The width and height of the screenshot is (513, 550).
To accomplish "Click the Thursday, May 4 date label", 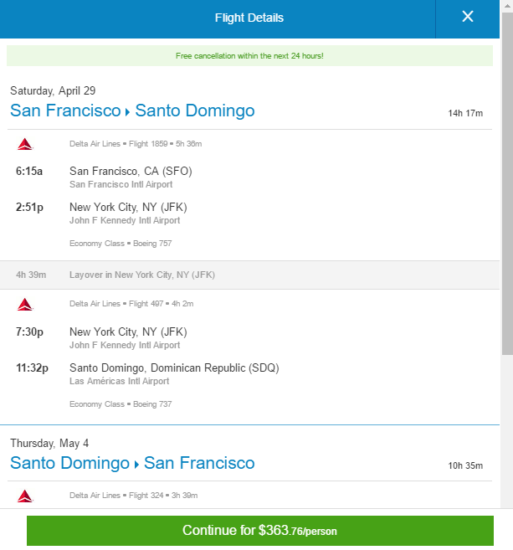I will (x=49, y=443).
